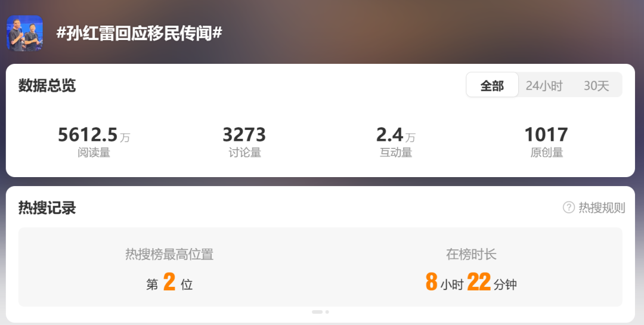
Task: Click the 讨论量 label under 3273
Action: [x=244, y=153]
